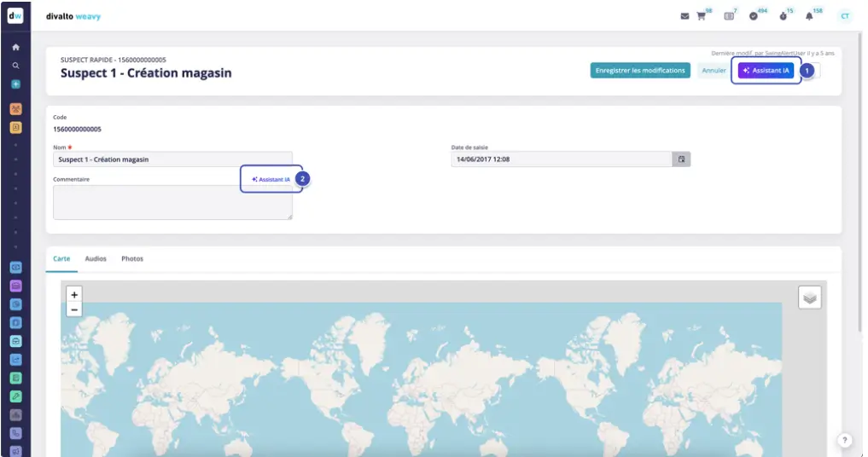Launch the purple Assistant IA button
The image size is (868, 457).
[x=766, y=71]
